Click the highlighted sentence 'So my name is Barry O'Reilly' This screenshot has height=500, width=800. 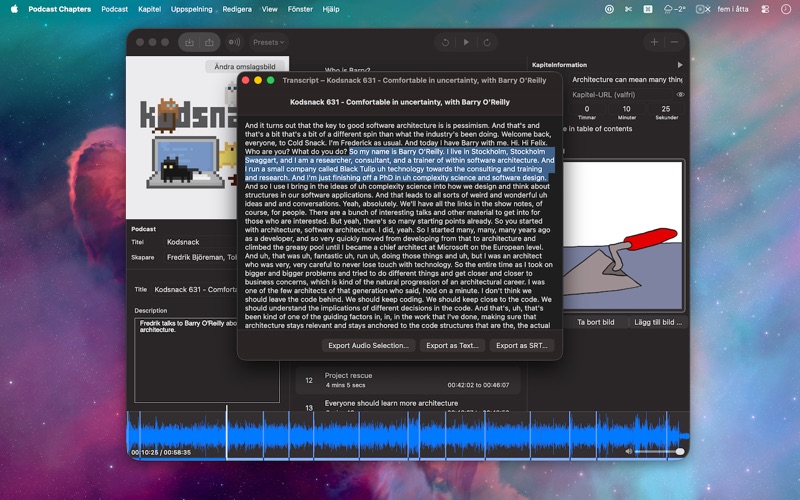point(396,152)
